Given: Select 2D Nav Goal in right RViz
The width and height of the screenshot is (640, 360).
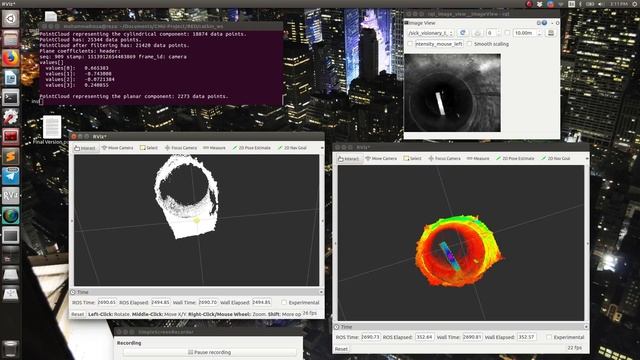Looking at the screenshot, I should [556, 158].
